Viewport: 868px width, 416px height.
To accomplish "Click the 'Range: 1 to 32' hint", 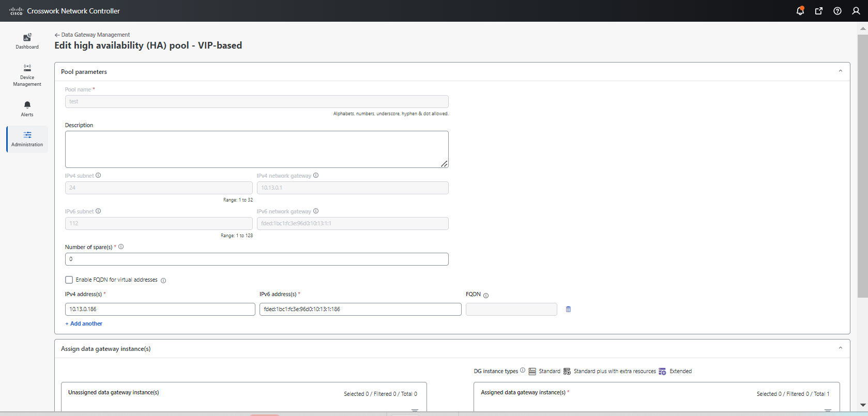I will (x=238, y=200).
